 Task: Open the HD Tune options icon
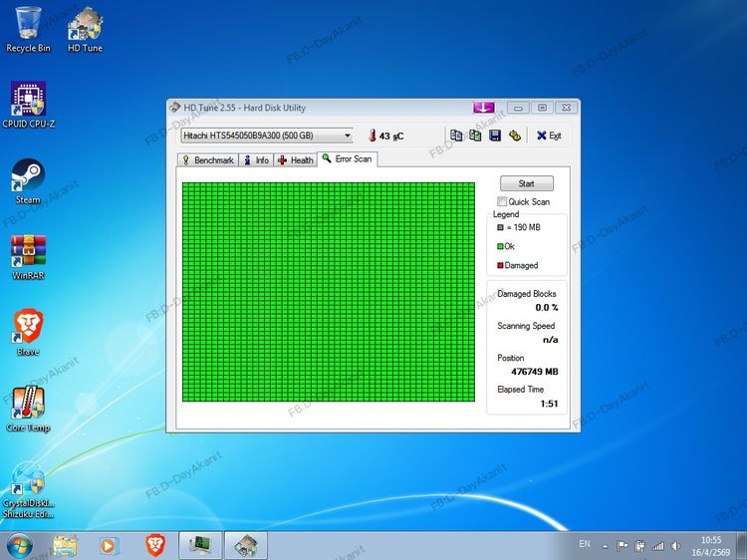pyautogui.click(x=515, y=136)
